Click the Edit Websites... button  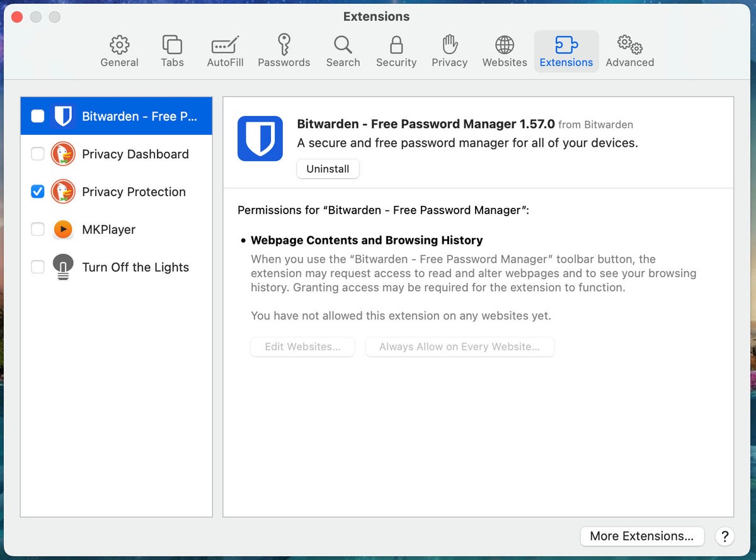302,346
